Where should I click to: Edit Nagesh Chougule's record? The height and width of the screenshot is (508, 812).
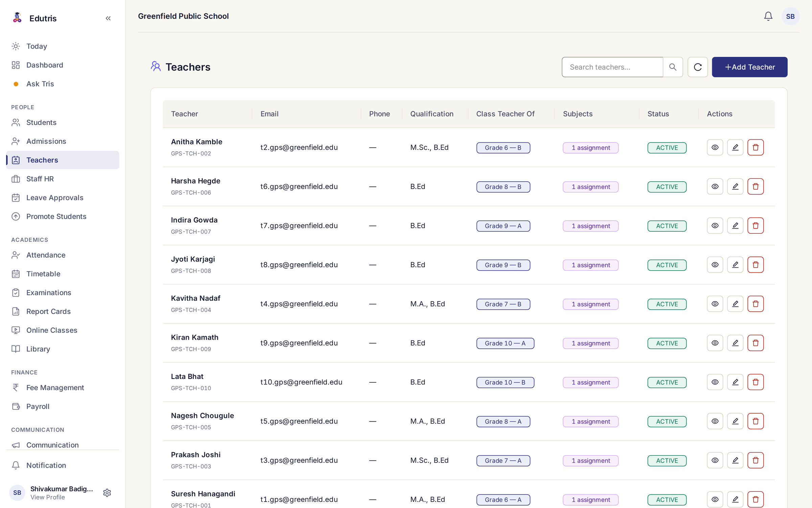click(x=735, y=421)
